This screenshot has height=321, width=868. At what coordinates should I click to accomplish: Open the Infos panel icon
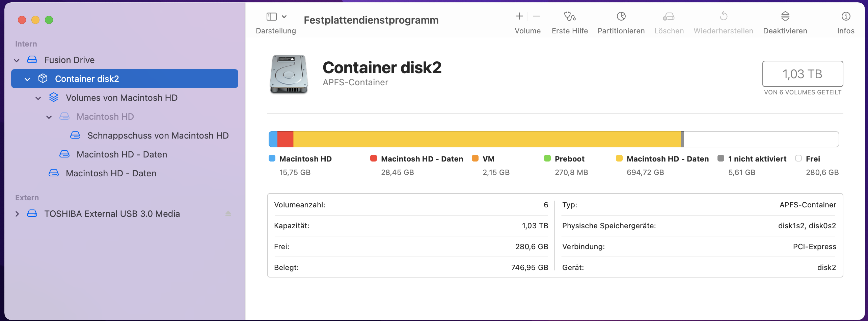846,16
